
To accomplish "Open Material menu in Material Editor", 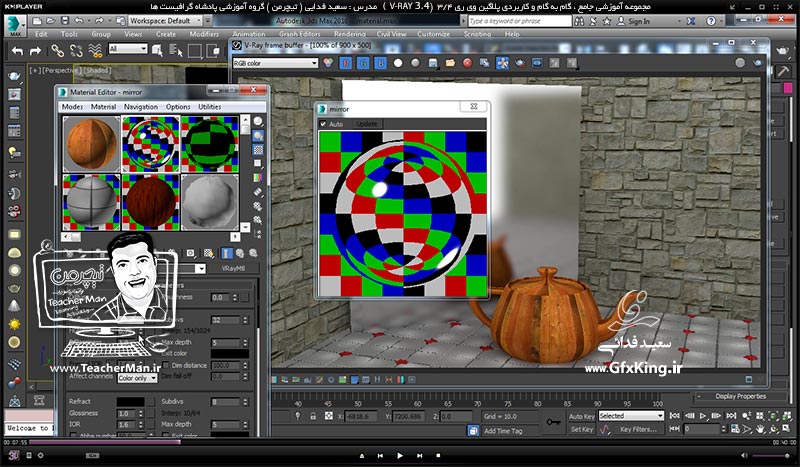I will 104,107.
